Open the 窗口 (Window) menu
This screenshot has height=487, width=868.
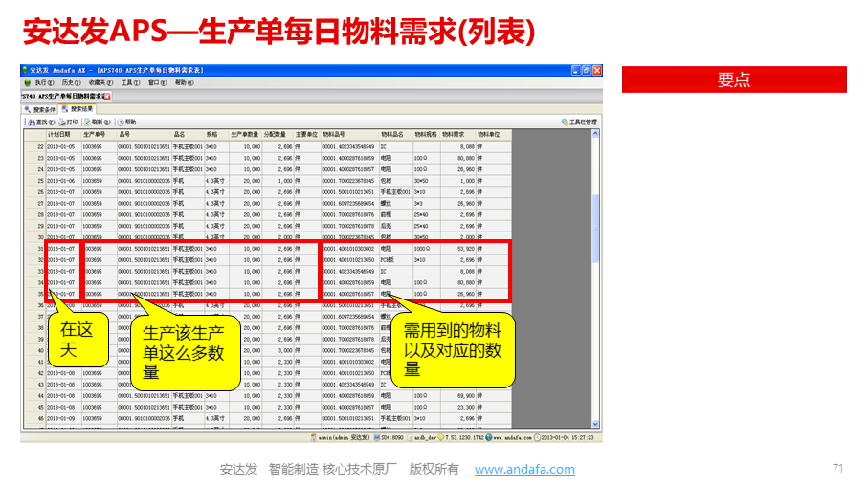[x=157, y=83]
